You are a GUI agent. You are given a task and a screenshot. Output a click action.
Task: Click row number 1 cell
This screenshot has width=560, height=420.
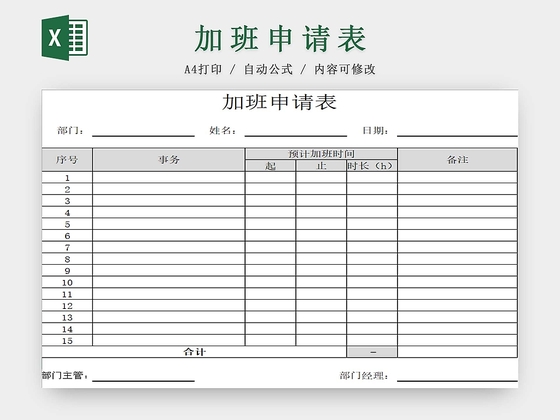point(67,178)
